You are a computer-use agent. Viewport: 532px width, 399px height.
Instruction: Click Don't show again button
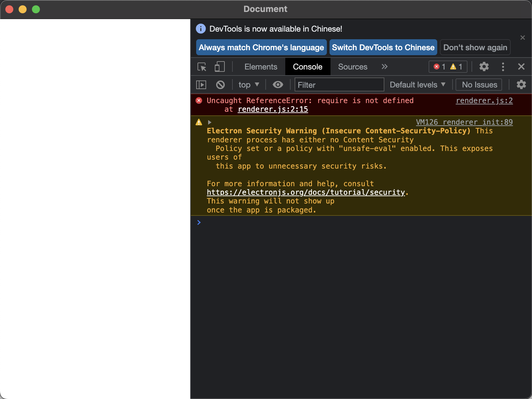pos(475,48)
